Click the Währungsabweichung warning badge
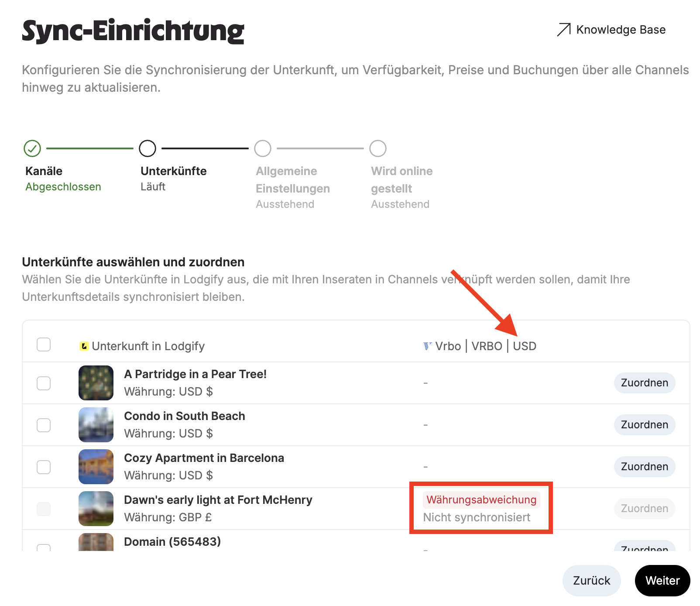 481,500
